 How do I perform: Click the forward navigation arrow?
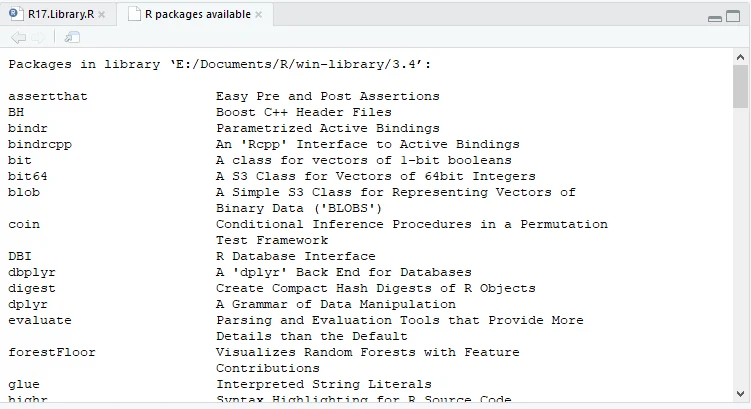tap(39, 38)
